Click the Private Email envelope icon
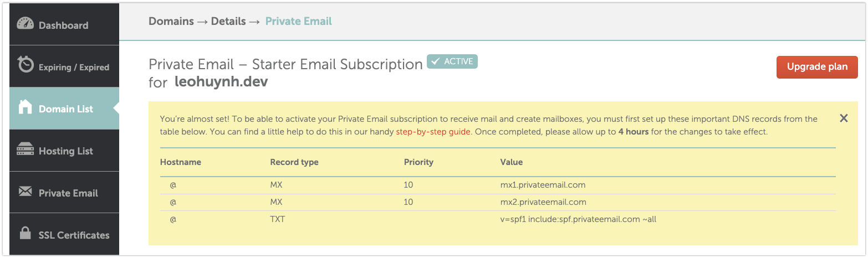Image resolution: width=868 pixels, height=258 pixels. coord(25,192)
